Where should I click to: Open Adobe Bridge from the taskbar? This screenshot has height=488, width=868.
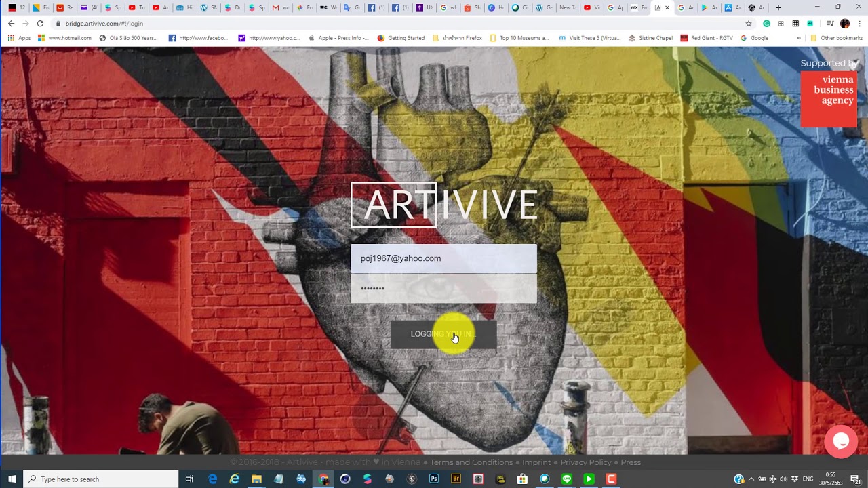tap(456, 479)
